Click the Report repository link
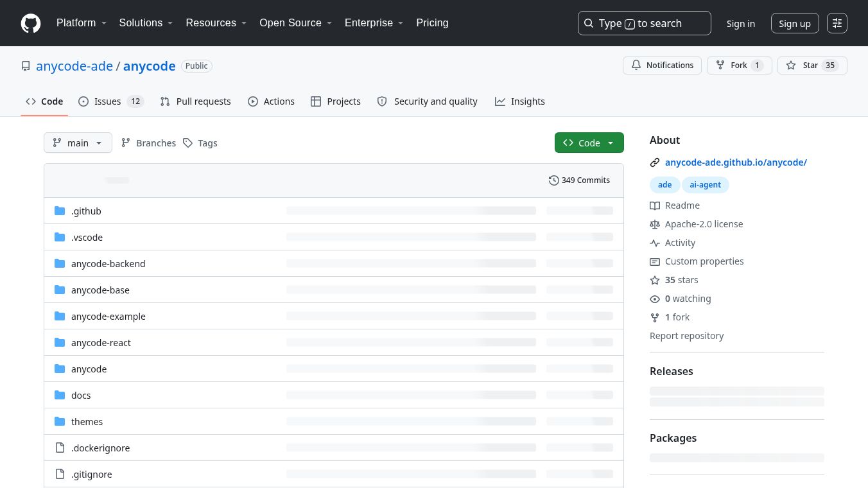Image resolution: width=868 pixels, height=488 pixels. 686,336
